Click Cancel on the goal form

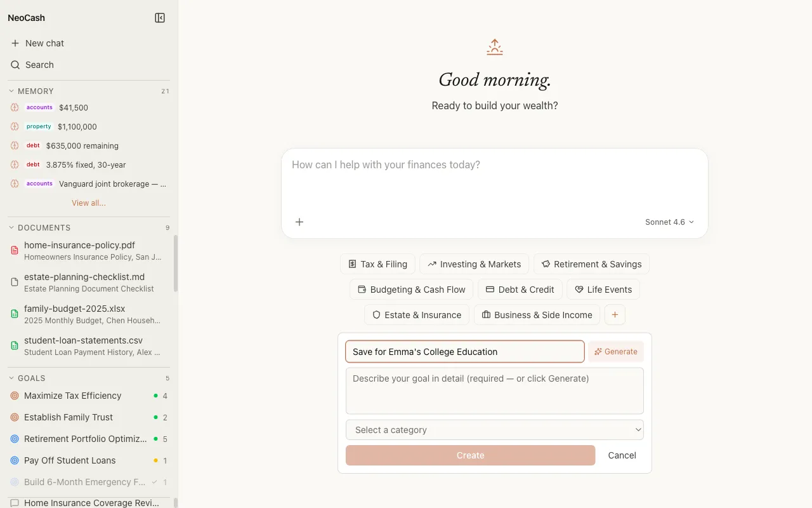tap(622, 455)
